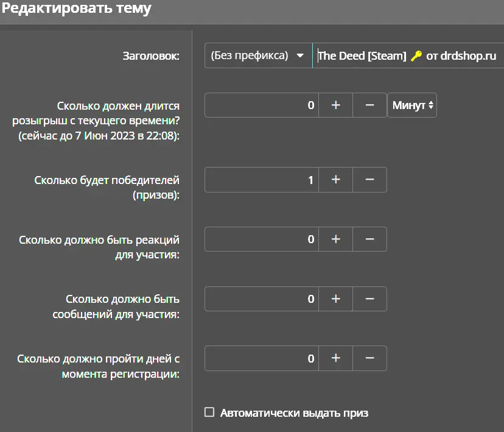Click the required messages number field

[262, 299]
